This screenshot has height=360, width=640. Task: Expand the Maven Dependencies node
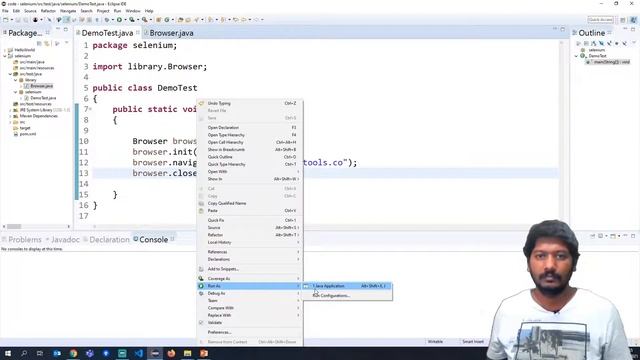click(10, 116)
